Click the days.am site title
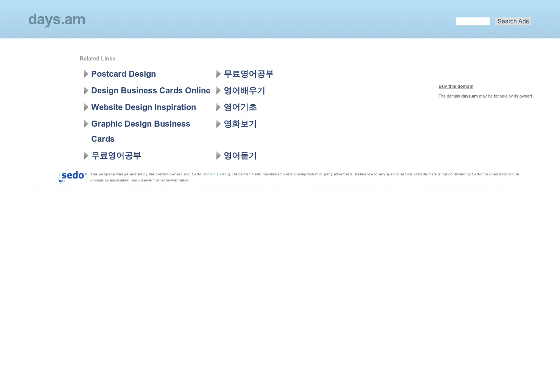The height and width of the screenshot is (392, 560). (x=57, y=20)
